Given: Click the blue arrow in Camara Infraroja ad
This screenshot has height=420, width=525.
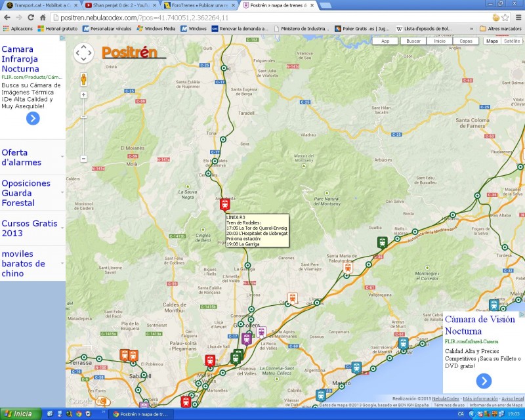Looking at the screenshot, I should coord(33,118).
